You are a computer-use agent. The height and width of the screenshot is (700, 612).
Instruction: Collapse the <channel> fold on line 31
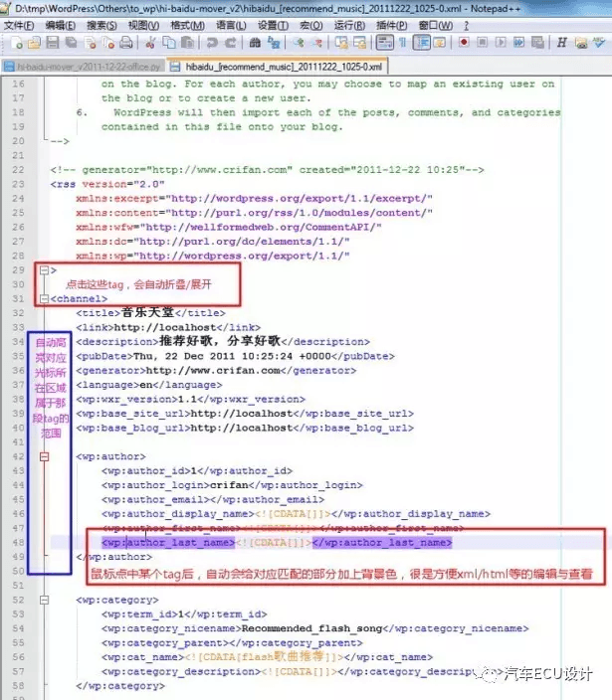44,298
